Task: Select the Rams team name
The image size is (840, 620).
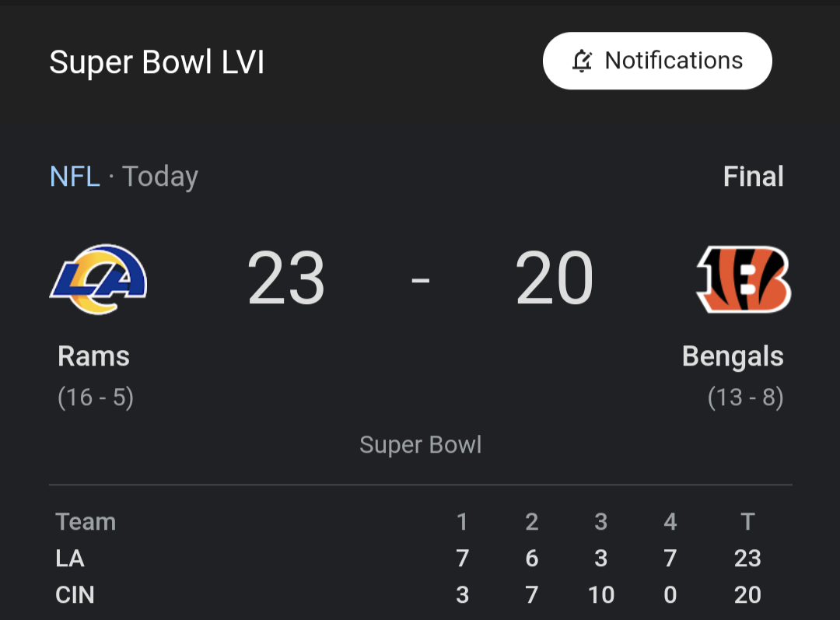Action: [93, 356]
